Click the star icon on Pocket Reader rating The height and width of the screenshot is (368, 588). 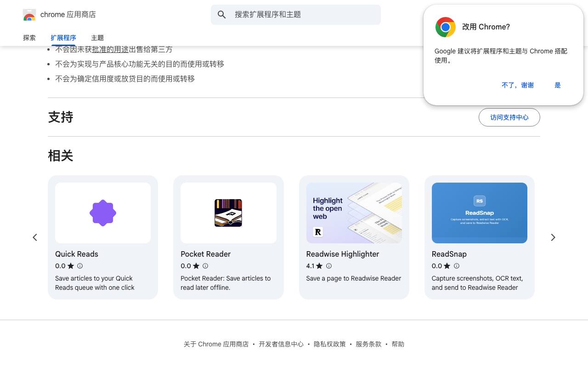point(196,266)
